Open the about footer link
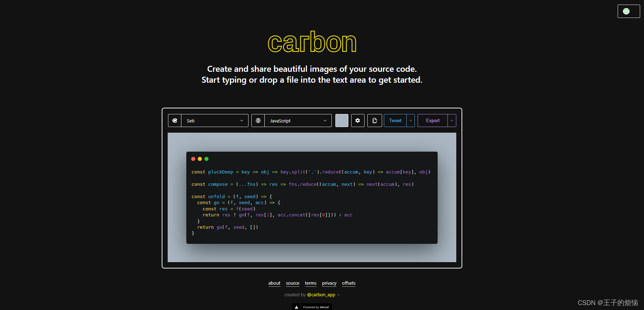The image size is (644, 310). [x=274, y=283]
